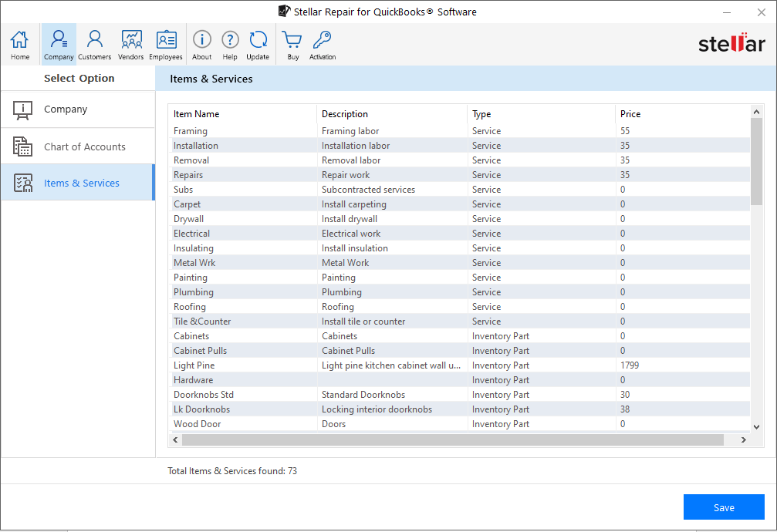Viewport: 777px width, 532px height.
Task: Click Light pine kitchen cabinet description cell
Action: (392, 365)
